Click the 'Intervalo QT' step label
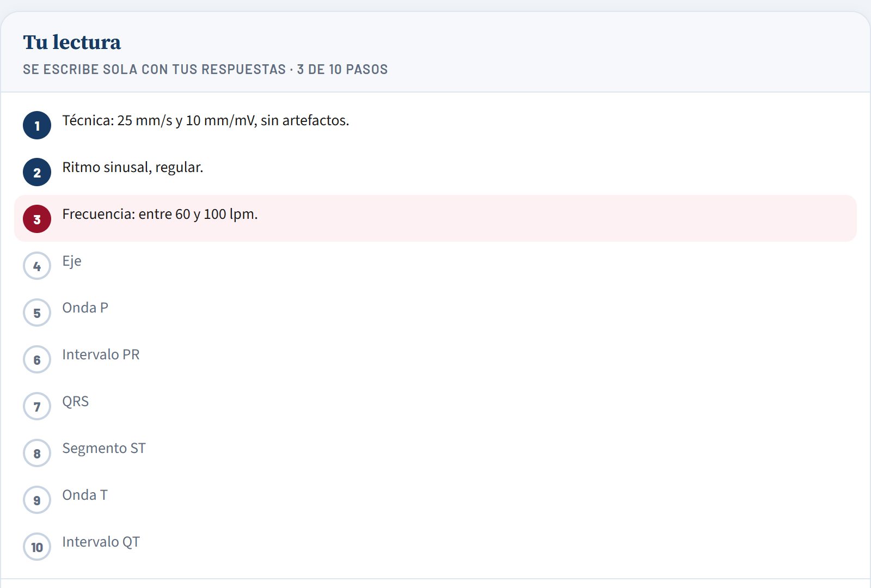The width and height of the screenshot is (871, 588). click(x=101, y=542)
